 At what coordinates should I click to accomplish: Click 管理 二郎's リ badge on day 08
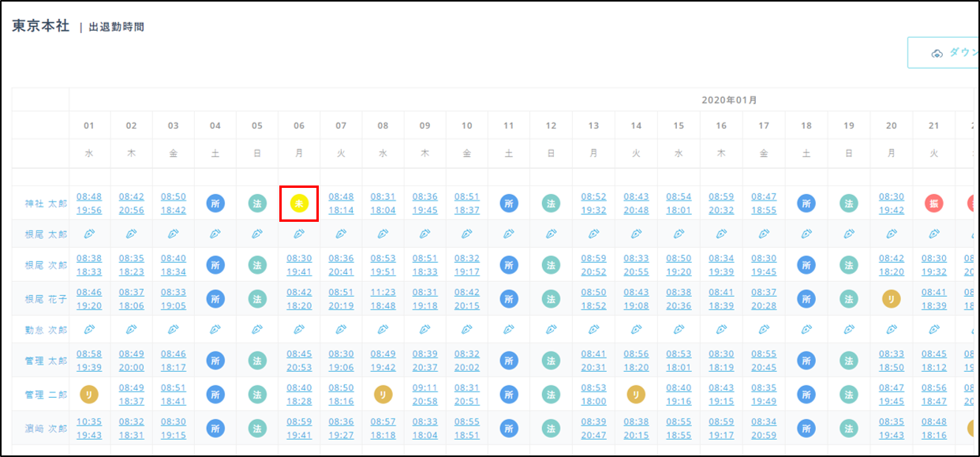coord(383,395)
